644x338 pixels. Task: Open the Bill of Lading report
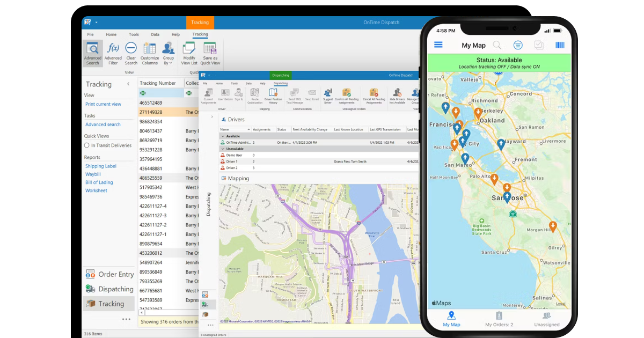click(99, 182)
